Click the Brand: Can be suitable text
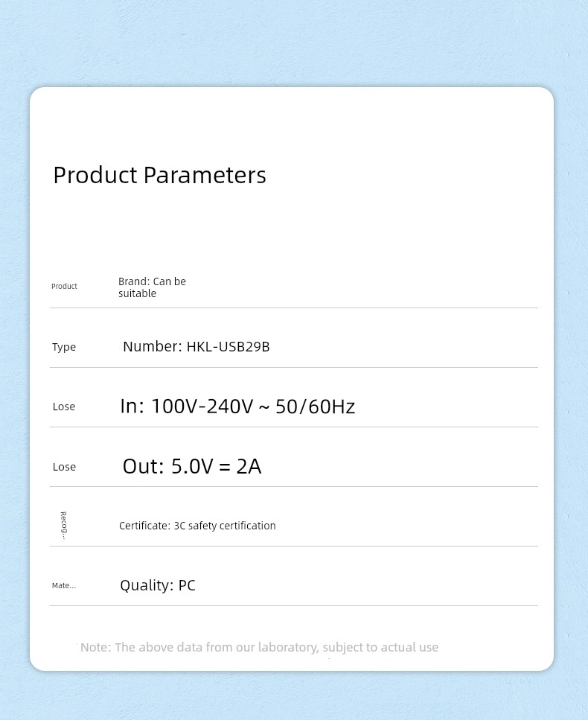 [152, 287]
